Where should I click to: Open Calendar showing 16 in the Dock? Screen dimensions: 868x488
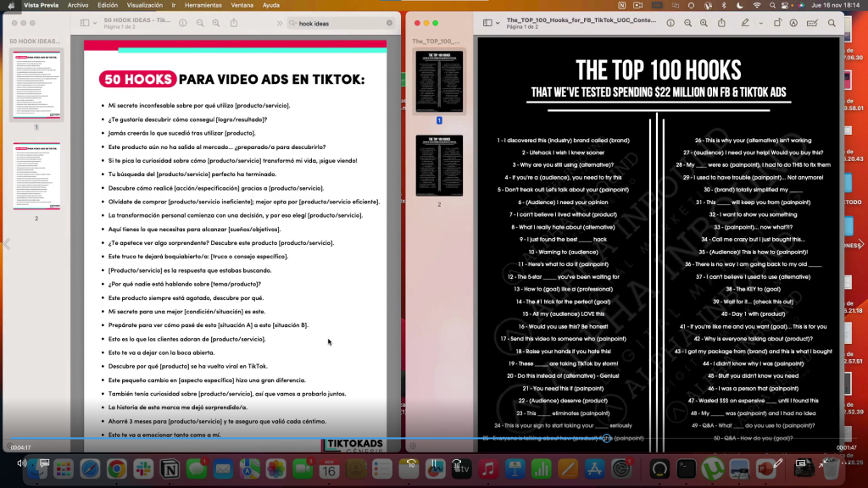(x=329, y=469)
